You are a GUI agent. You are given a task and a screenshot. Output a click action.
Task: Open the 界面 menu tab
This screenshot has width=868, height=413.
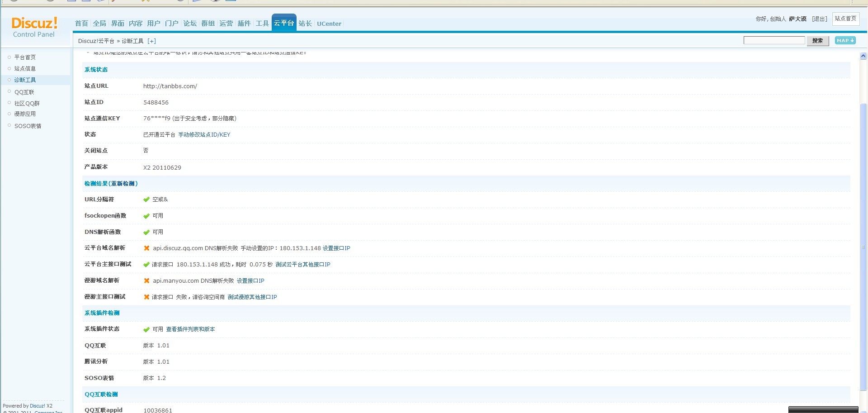118,24
